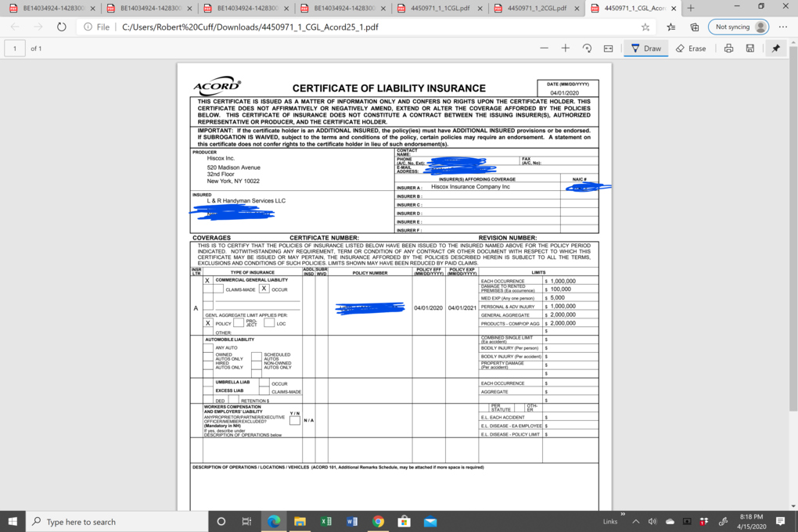Select the Erase button
This screenshot has width=798, height=532.
691,49
